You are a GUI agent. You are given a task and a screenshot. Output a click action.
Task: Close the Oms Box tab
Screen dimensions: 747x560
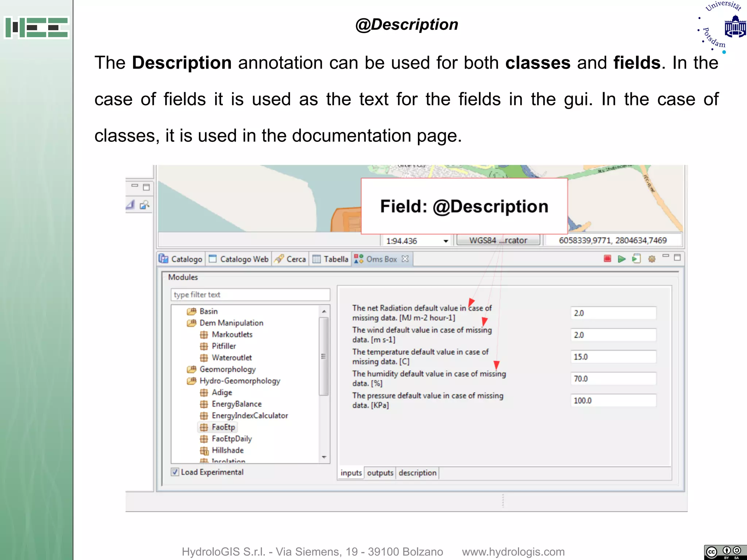[405, 258]
